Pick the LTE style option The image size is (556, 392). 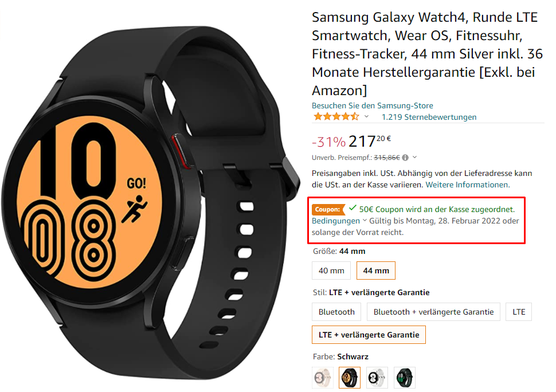tap(519, 312)
